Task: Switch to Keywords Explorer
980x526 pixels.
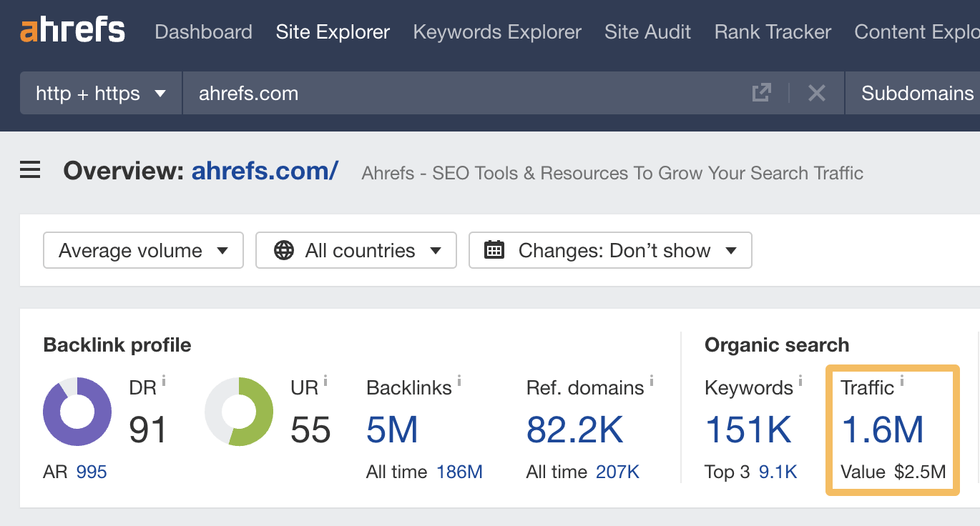Action: (x=496, y=31)
